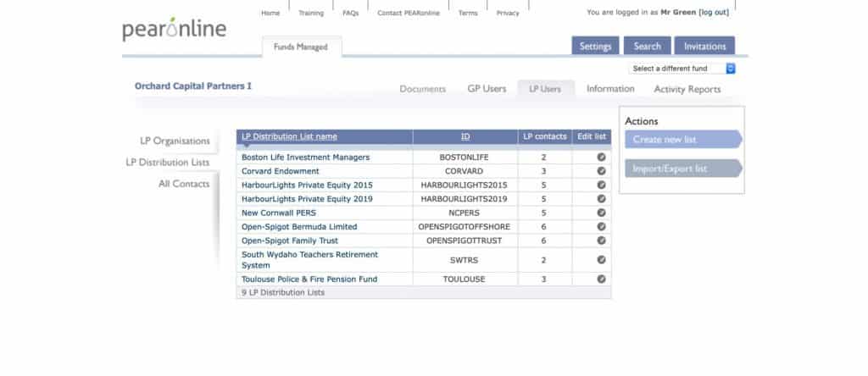Open South Wydaho Teachers Retirement System list
Image resolution: width=868 pixels, height=376 pixels.
[x=310, y=259]
